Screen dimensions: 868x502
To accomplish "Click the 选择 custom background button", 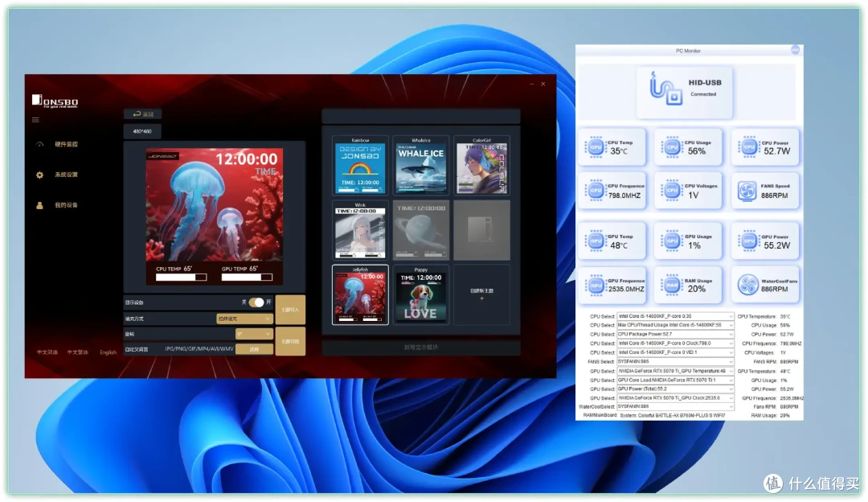I will 254,349.
